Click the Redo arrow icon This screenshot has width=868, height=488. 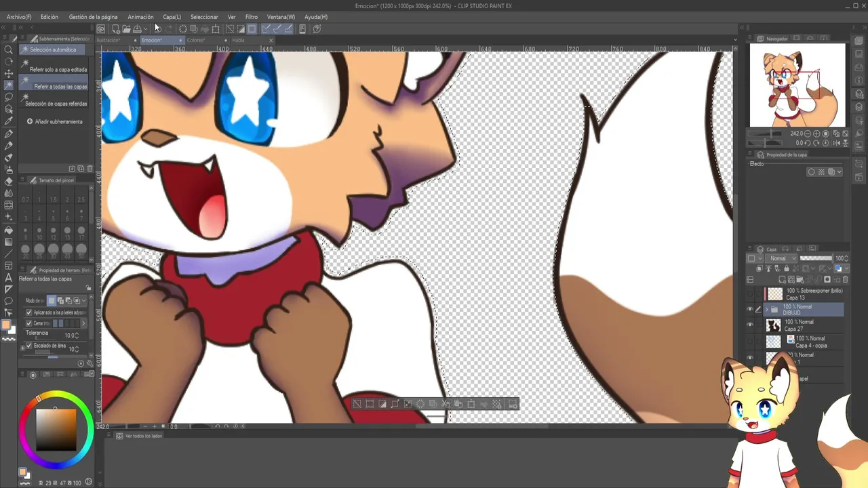(x=169, y=28)
